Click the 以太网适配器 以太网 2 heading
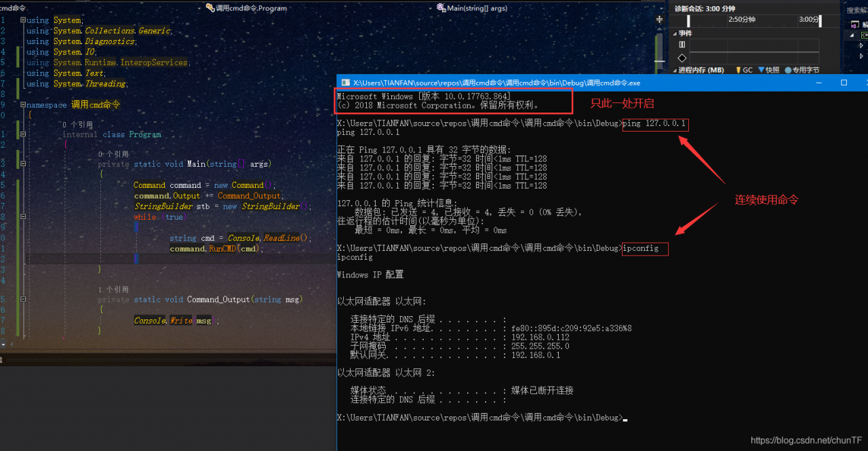The width and height of the screenshot is (868, 451). pyautogui.click(x=386, y=373)
